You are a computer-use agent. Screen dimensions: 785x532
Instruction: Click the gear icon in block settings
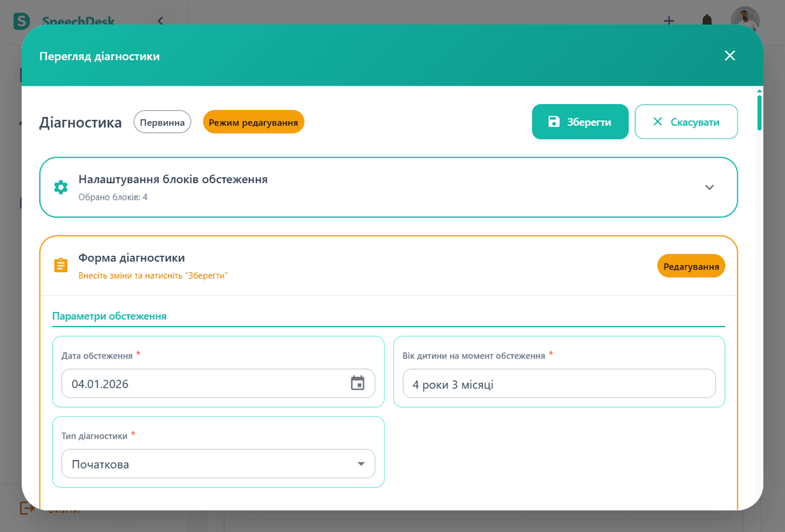click(x=61, y=187)
